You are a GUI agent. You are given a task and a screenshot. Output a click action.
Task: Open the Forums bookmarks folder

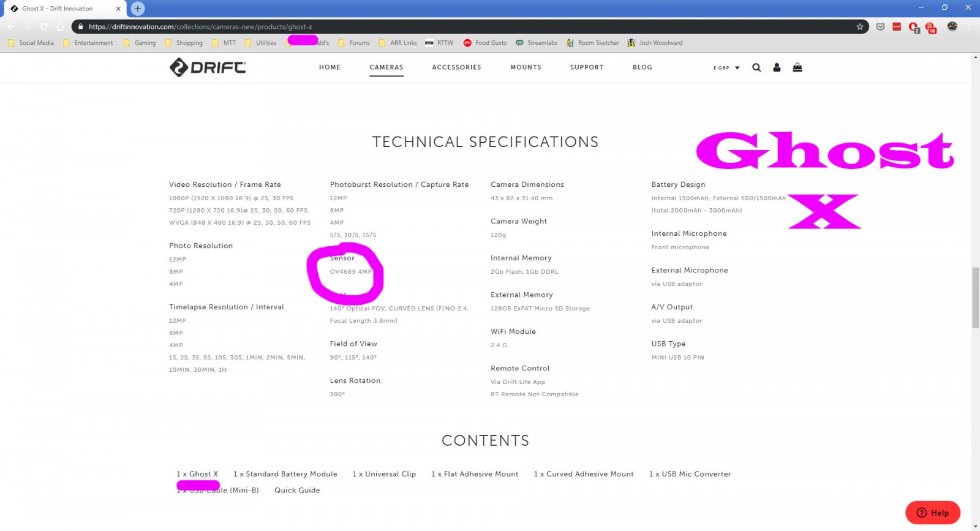click(353, 43)
